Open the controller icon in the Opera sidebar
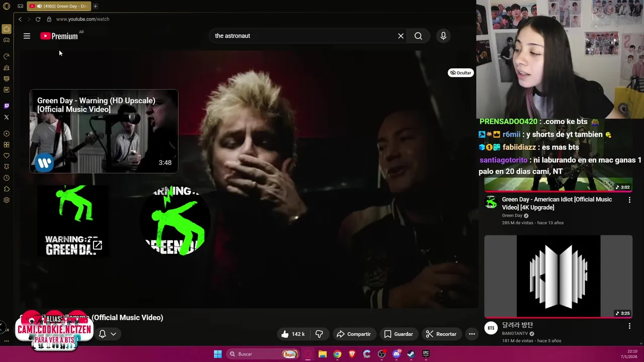Viewport: 644px width, 362px height. pos(7,40)
